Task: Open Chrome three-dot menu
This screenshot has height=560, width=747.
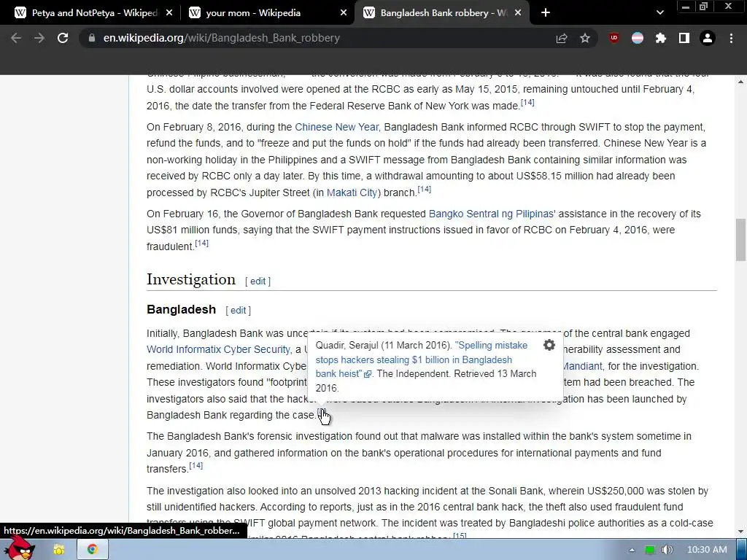Action: [731, 38]
